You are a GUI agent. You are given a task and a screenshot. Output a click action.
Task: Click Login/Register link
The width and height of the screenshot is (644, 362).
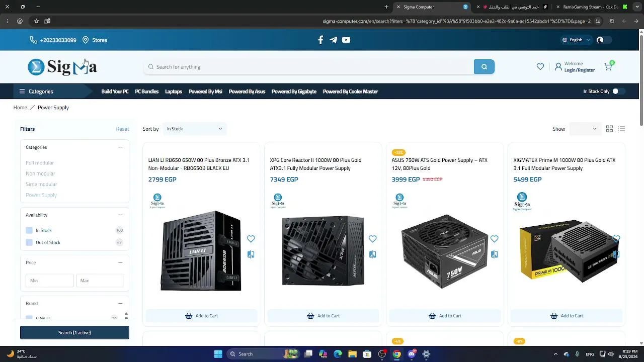(580, 70)
